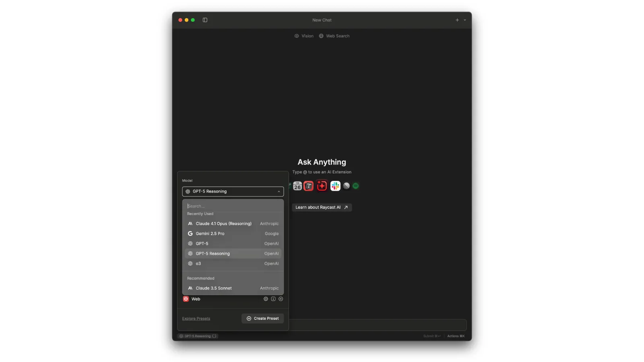Image resolution: width=644 pixels, height=362 pixels.
Task: Toggle Web Search capability
Action: pos(334,36)
